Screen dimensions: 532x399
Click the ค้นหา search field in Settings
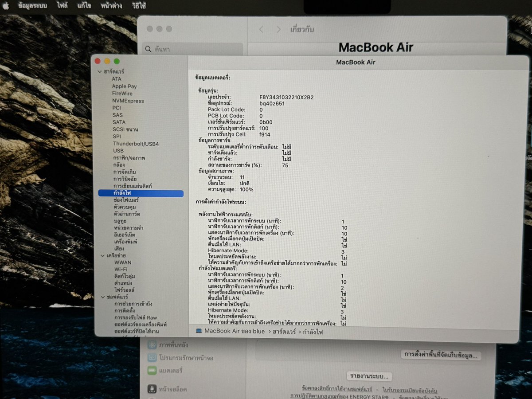(192, 49)
